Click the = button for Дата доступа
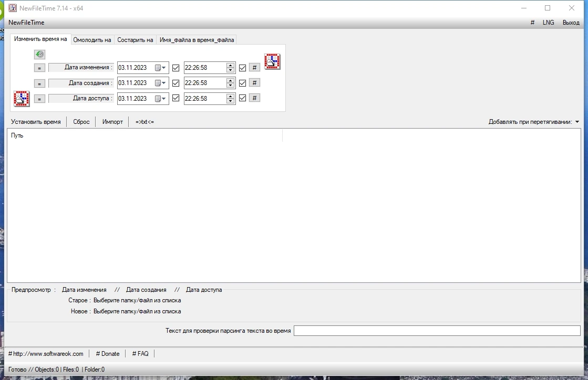Image resolution: width=588 pixels, height=380 pixels. tap(39, 99)
